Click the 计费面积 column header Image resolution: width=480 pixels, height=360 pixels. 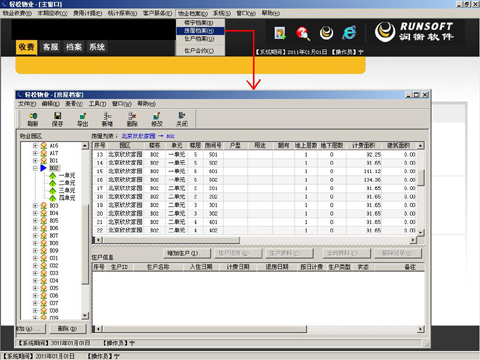pyautogui.click(x=364, y=146)
